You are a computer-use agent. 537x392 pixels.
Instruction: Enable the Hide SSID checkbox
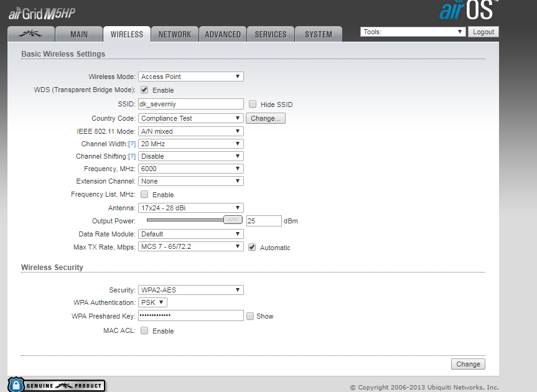pyautogui.click(x=253, y=105)
